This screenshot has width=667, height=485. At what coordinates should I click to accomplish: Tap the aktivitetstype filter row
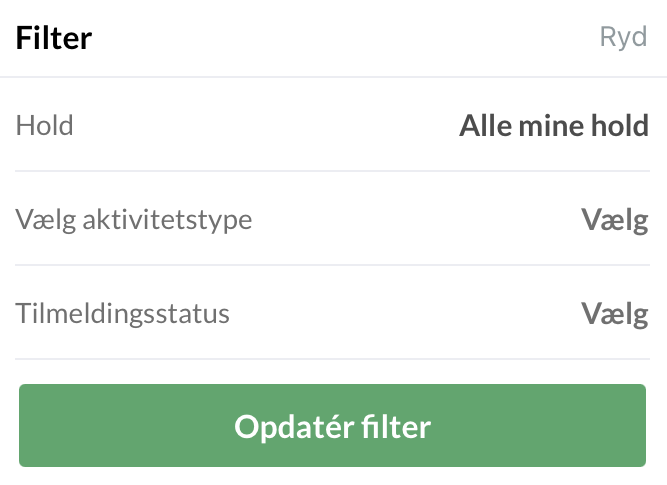click(x=333, y=219)
